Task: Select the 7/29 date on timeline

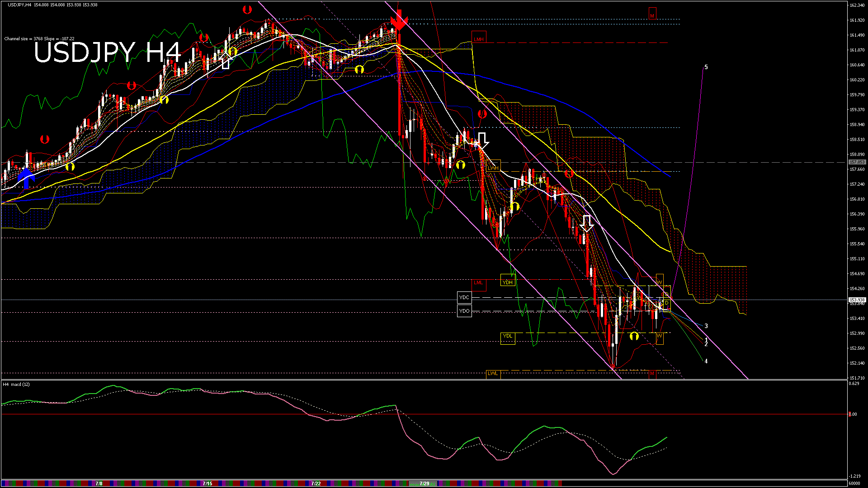Action: [424, 483]
